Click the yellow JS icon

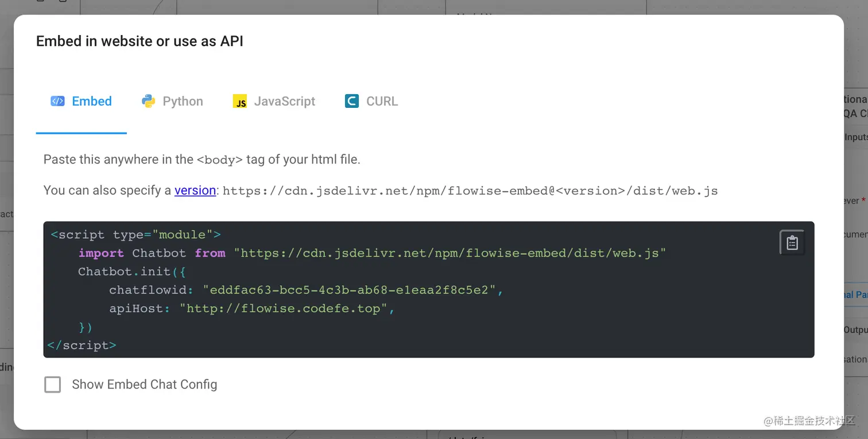[240, 102]
